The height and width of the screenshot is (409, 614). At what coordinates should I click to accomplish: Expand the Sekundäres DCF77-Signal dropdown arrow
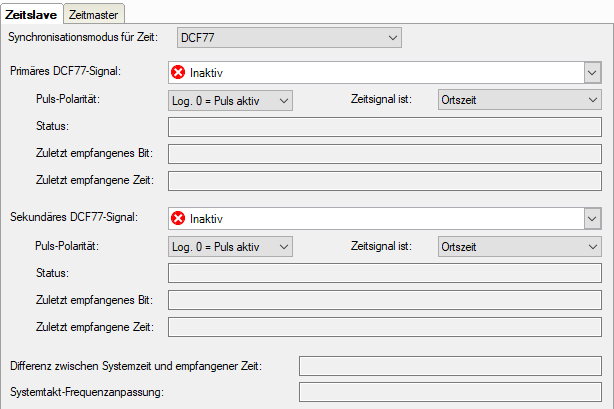coord(592,218)
